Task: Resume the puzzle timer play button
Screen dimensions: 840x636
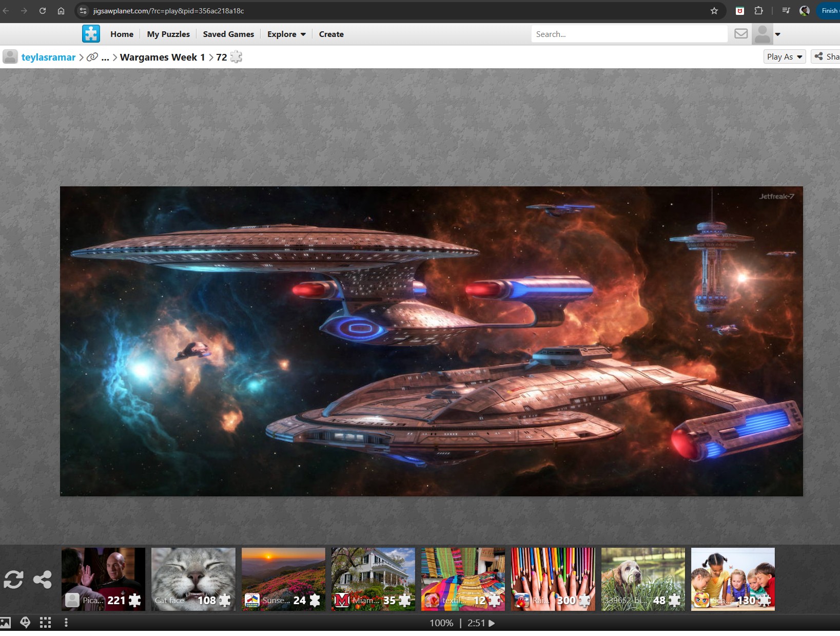Action: coord(492,623)
